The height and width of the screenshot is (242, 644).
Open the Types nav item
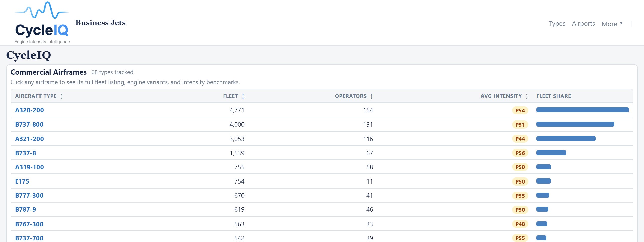[557, 24]
